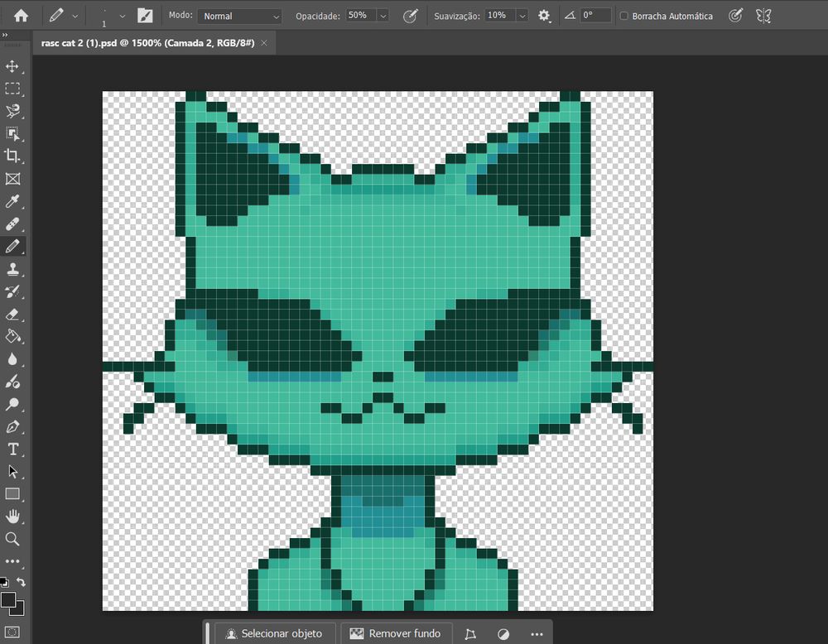Open the Modo blending mode dropdown

(239, 16)
